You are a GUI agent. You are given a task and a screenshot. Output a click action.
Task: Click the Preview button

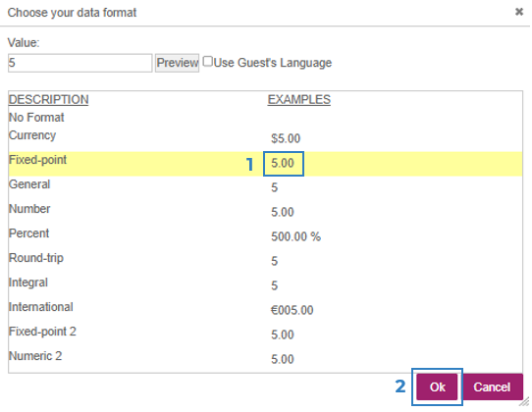177,63
